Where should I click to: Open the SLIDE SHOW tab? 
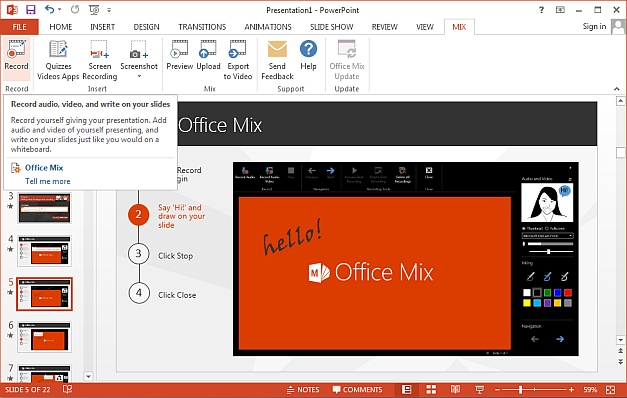pos(331,27)
